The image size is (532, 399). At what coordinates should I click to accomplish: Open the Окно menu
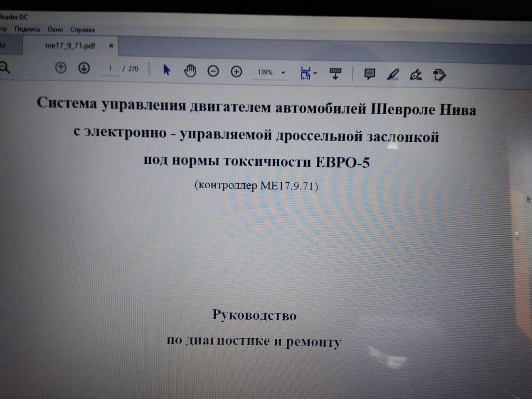55,30
